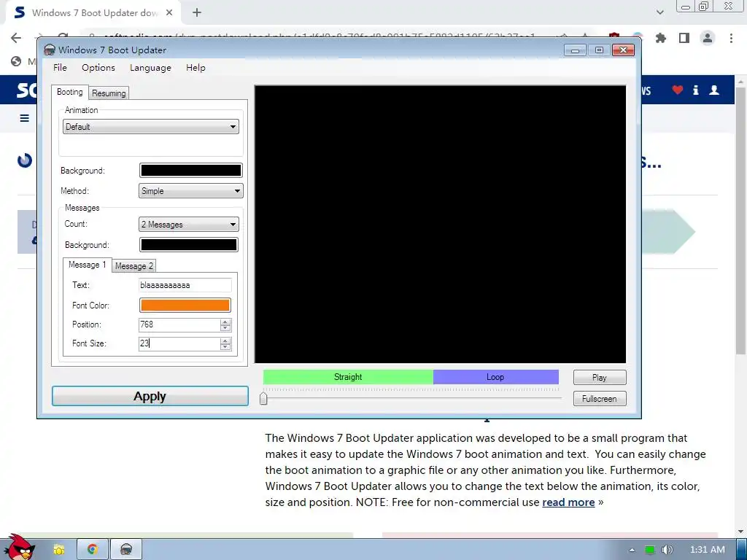This screenshot has height=560, width=747.
Task: Click the Fullscreen button
Action: click(600, 399)
